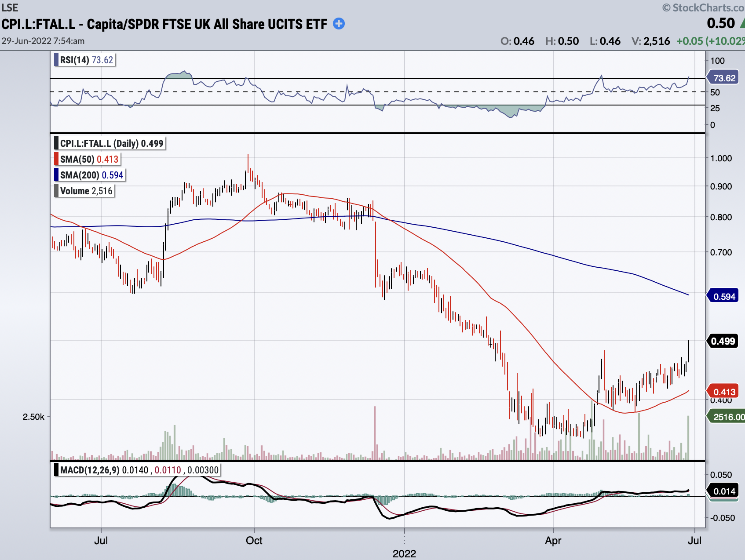Viewport: 745px width, 560px height.
Task: Click the 1.000 price axis label
Action: [x=721, y=158]
